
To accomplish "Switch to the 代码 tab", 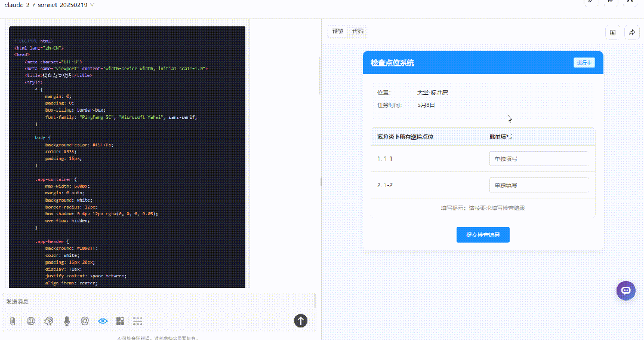I will coord(358,31).
